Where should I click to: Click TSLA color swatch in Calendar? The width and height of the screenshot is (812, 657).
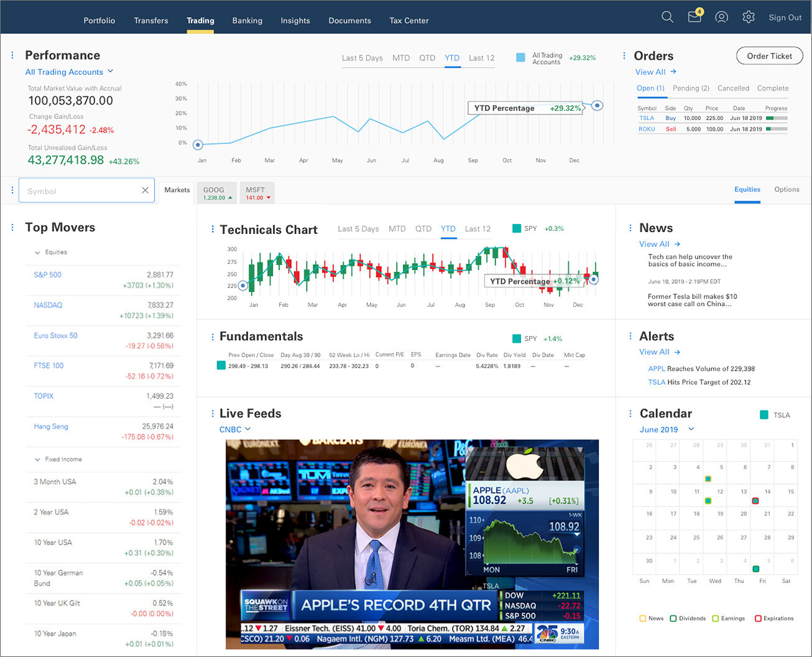click(x=764, y=415)
